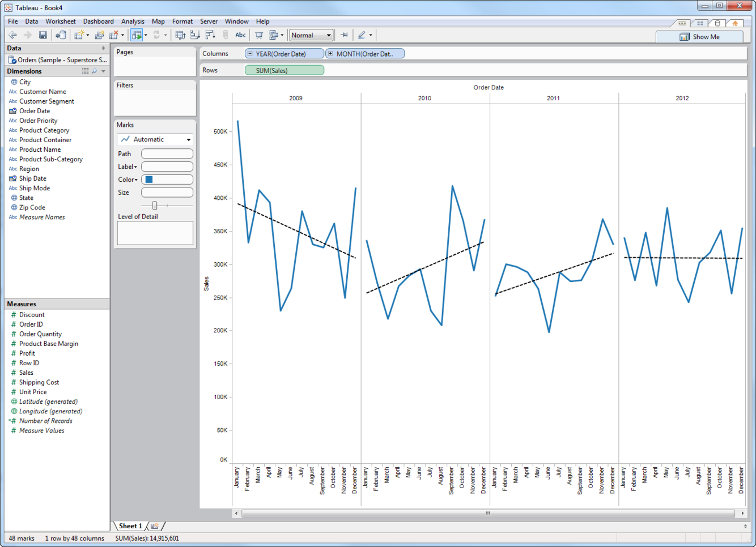Click the Group Members paperclip icon
The height and width of the screenshot is (547, 756).
tap(226, 35)
